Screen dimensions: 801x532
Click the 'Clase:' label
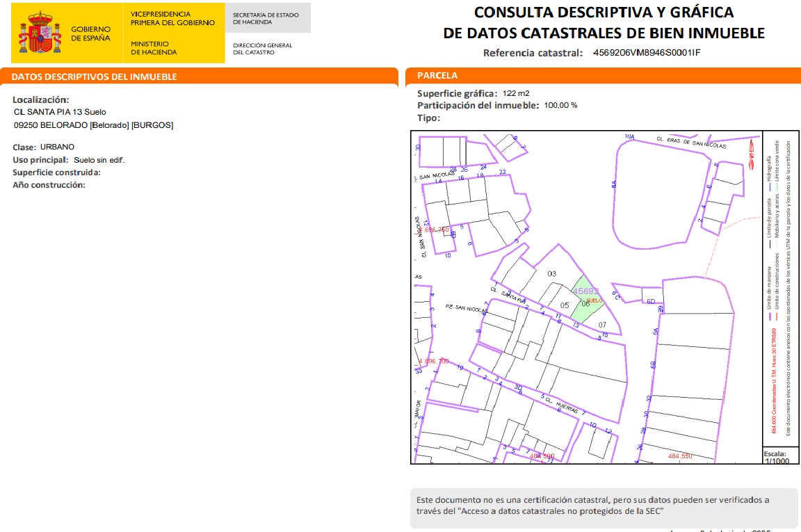tap(24, 147)
